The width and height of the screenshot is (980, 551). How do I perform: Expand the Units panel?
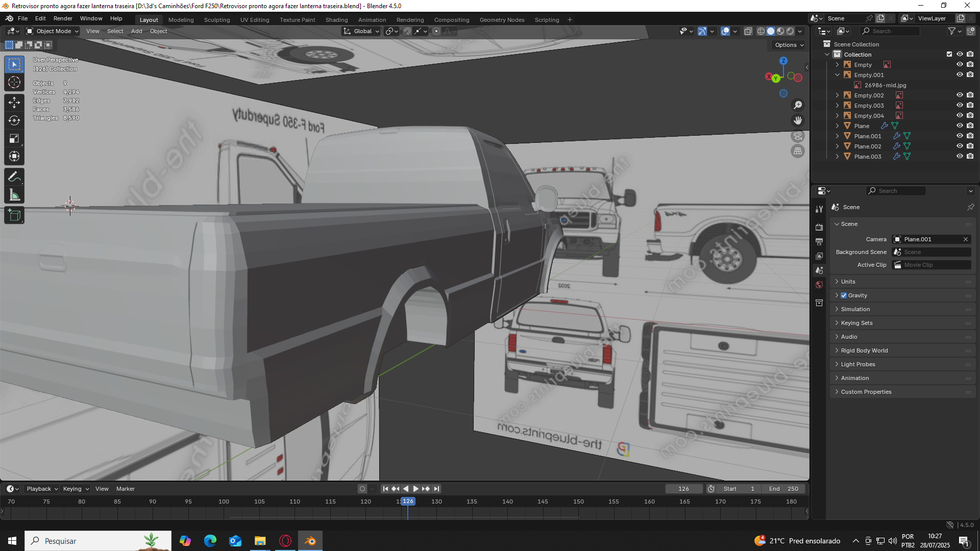[848, 282]
